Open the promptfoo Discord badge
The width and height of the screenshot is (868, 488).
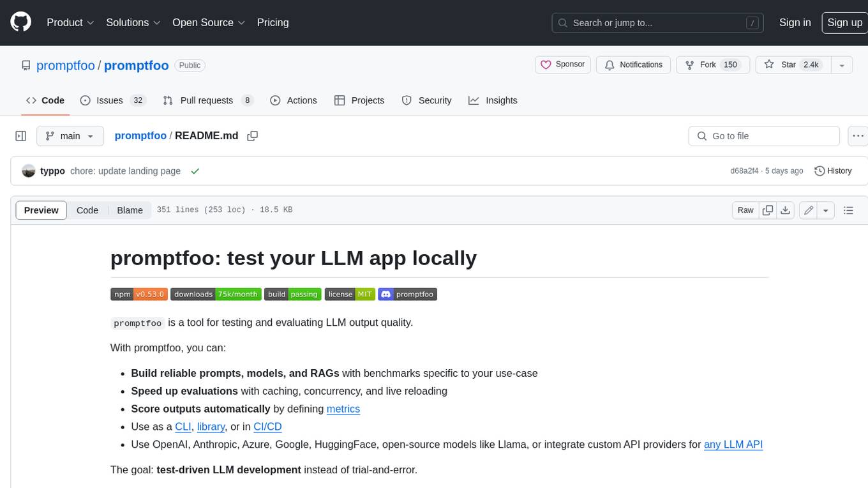[407, 294]
